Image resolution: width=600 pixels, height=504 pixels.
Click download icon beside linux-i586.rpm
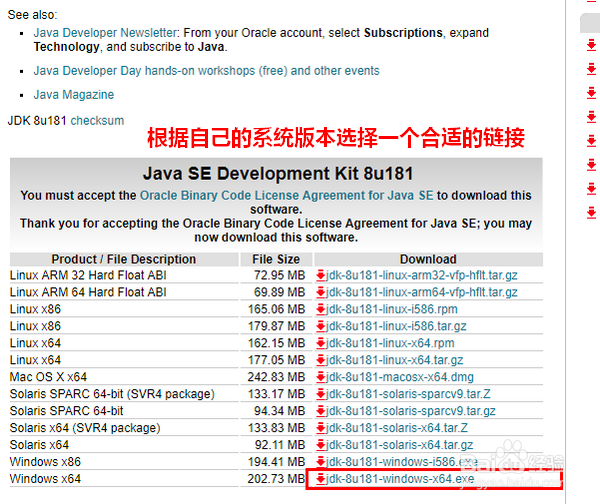[320, 309]
